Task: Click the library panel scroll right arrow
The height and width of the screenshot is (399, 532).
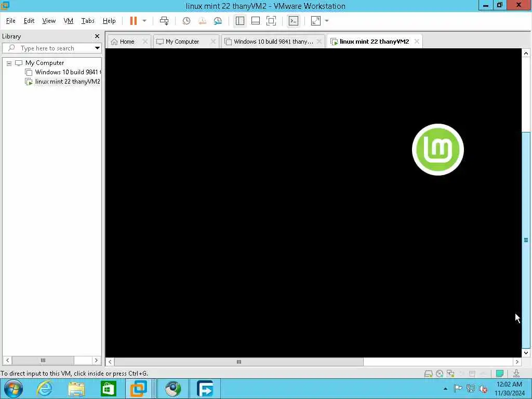Action: (x=96, y=361)
